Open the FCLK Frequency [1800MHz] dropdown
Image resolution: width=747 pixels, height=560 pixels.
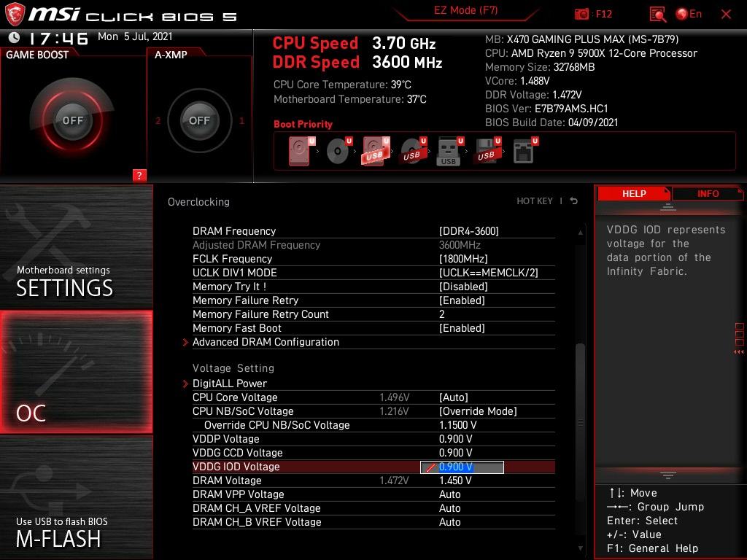(463, 259)
